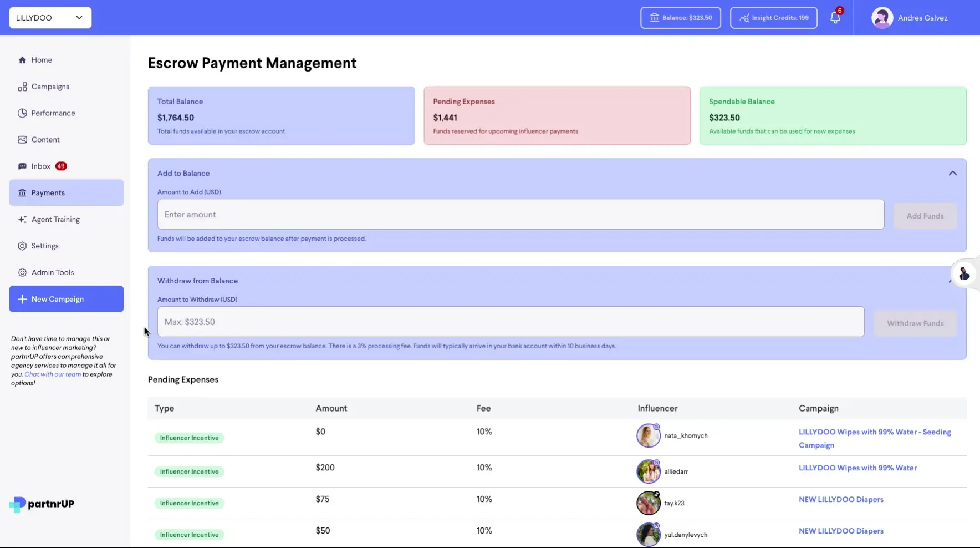Open Agent Training from the sidebar
This screenshot has width=980, height=548.
pyautogui.click(x=55, y=219)
